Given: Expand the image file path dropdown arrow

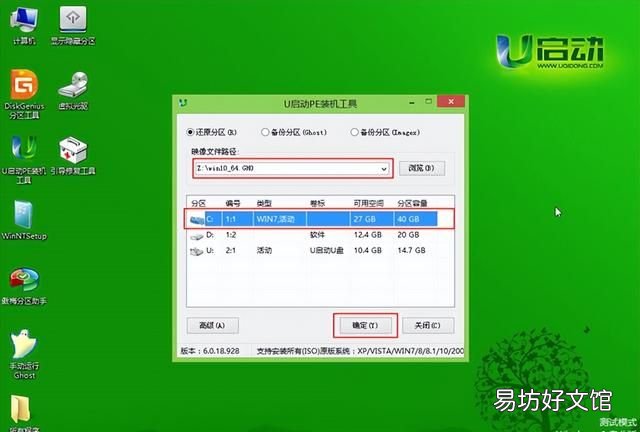Looking at the screenshot, I should [x=384, y=169].
